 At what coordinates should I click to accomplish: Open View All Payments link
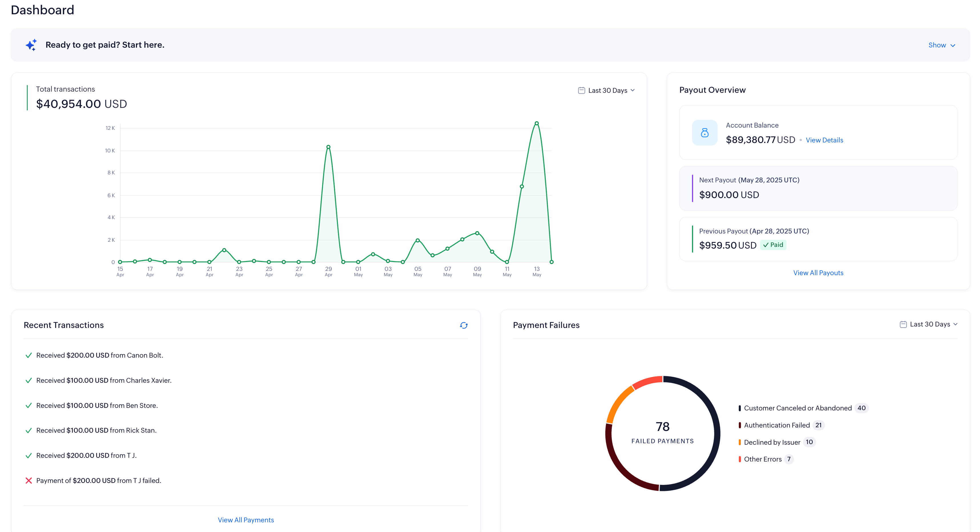click(x=245, y=520)
